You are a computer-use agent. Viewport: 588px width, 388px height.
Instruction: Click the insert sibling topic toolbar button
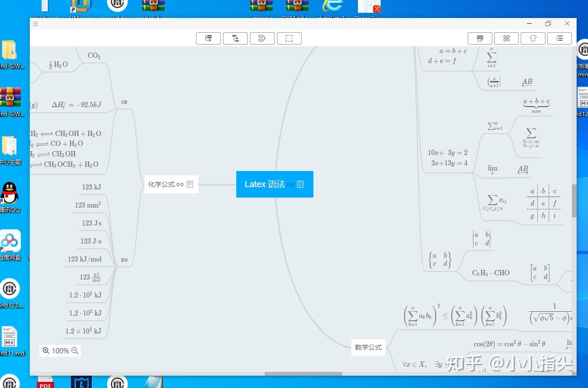[x=209, y=38]
